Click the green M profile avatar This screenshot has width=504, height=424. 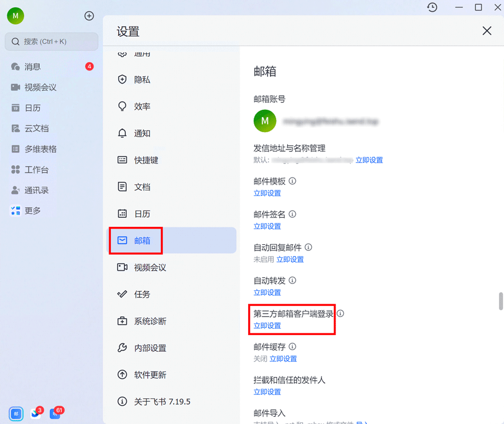coord(15,16)
